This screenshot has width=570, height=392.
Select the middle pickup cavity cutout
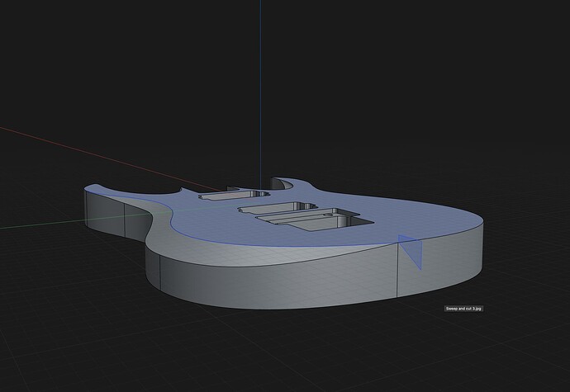pos(278,207)
